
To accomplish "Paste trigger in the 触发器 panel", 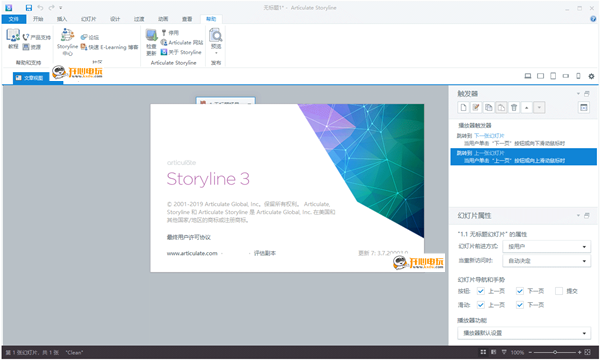I will click(x=501, y=108).
